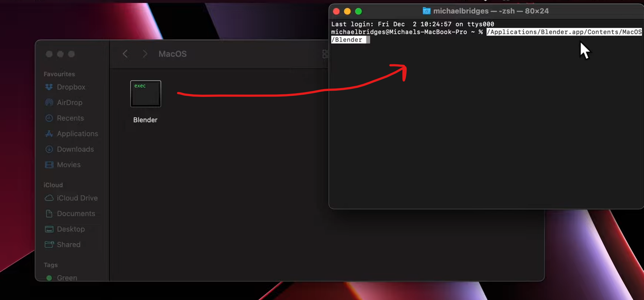
Task: Go back in the Finder window
Action: [x=125, y=54]
